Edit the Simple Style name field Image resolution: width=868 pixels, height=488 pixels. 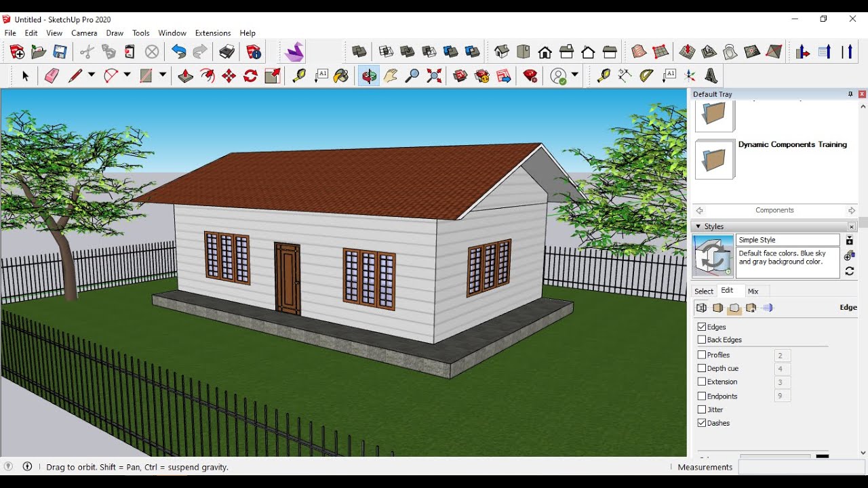click(x=787, y=240)
